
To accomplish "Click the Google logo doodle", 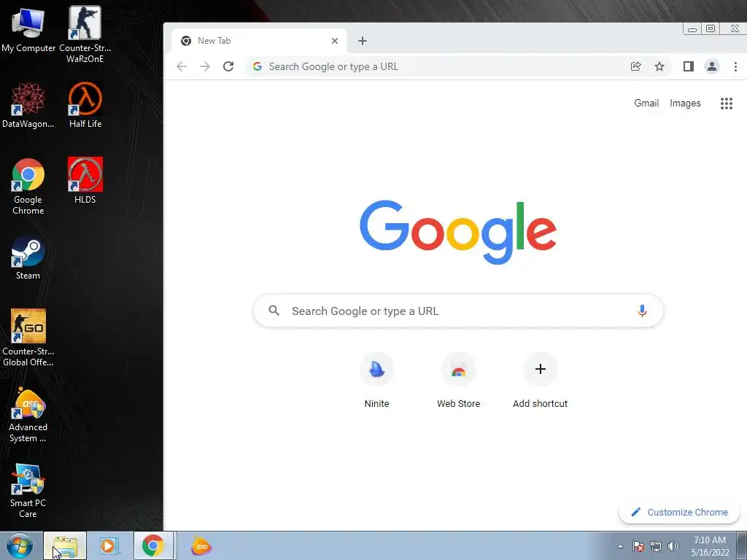I will [x=458, y=232].
